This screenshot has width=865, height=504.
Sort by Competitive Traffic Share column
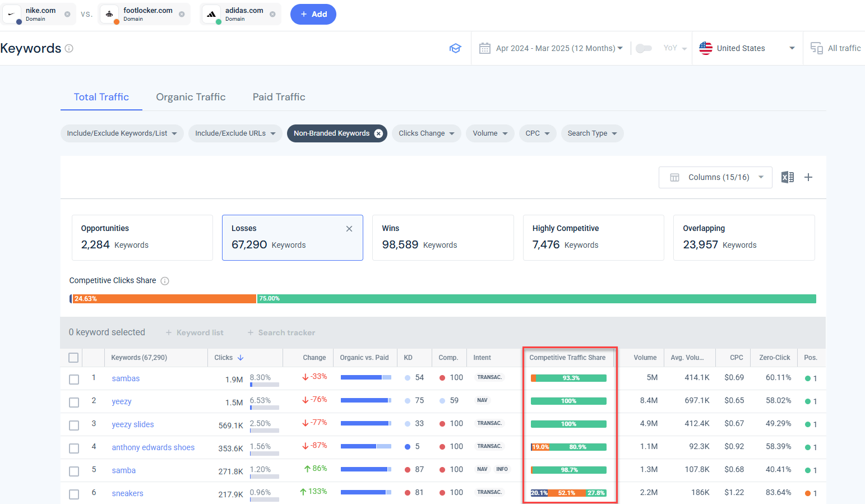coord(567,358)
